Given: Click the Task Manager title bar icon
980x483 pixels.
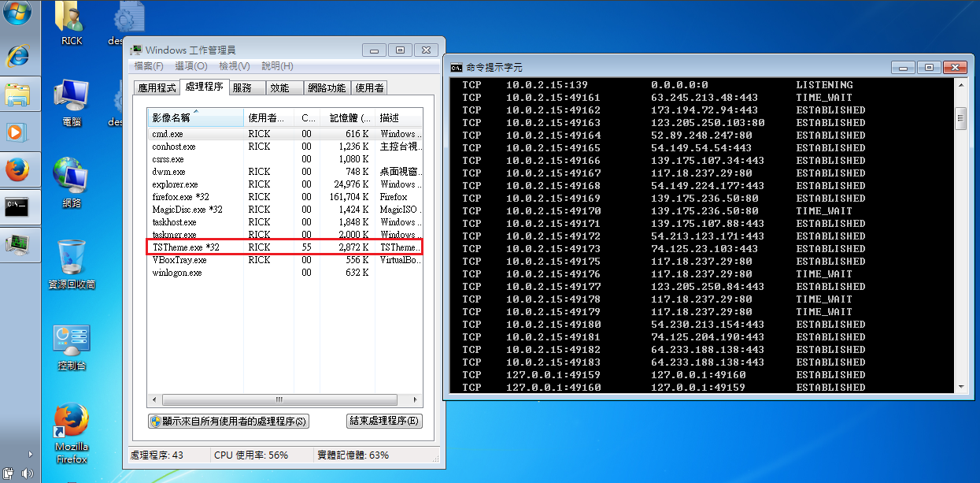Looking at the screenshot, I should click(136, 50).
